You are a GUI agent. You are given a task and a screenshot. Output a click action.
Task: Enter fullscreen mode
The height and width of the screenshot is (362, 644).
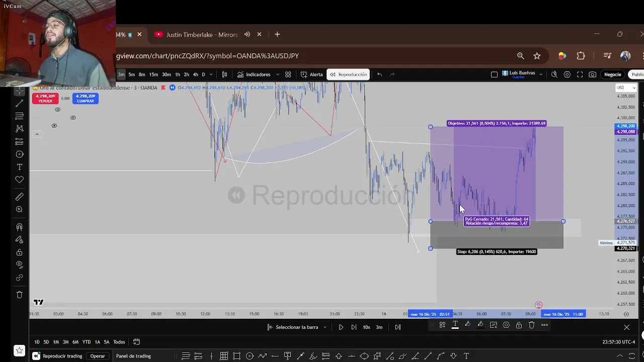click(x=580, y=74)
